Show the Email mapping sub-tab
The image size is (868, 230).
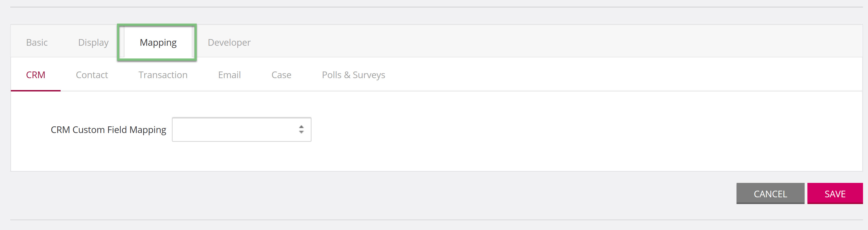(x=229, y=75)
